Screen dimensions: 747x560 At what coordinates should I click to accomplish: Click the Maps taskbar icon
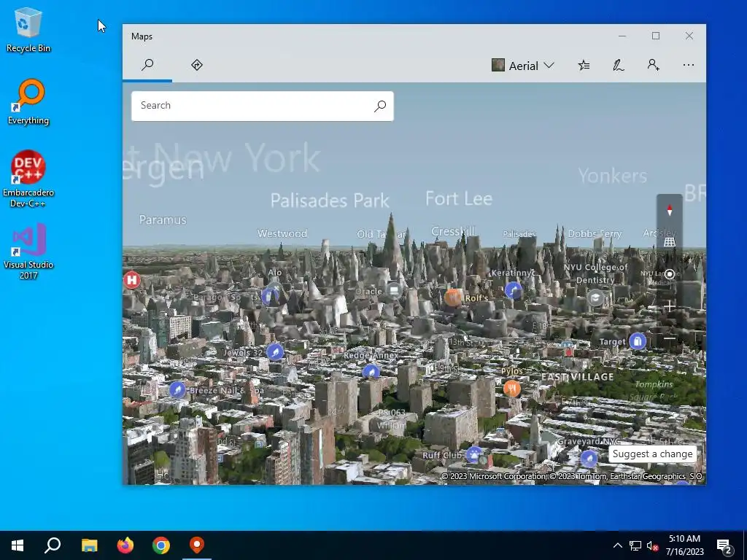point(197,545)
